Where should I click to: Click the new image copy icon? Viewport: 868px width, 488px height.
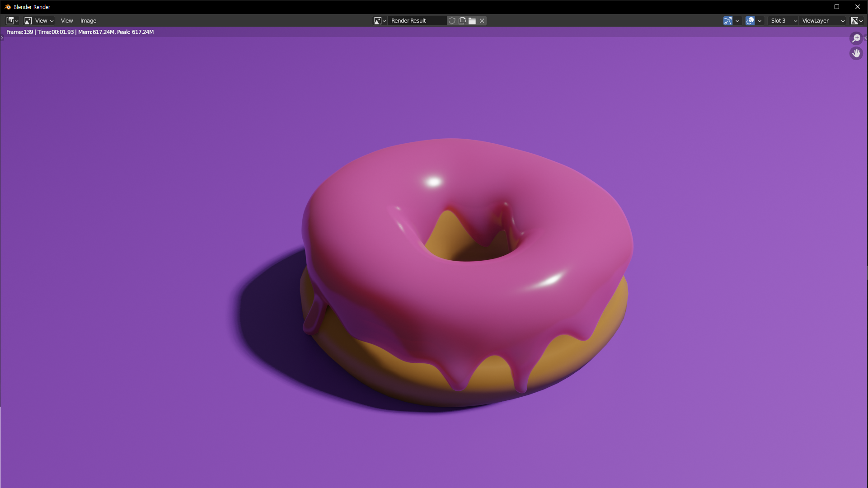pos(462,21)
